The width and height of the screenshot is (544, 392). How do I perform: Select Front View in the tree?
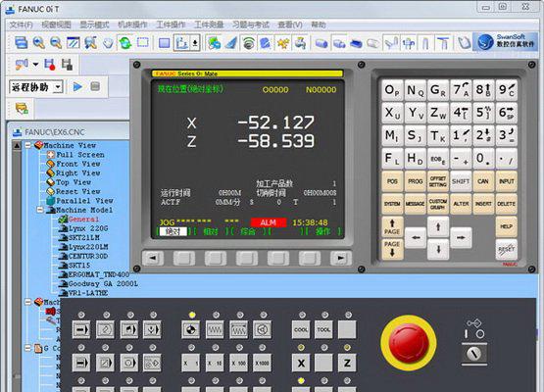click(x=78, y=164)
